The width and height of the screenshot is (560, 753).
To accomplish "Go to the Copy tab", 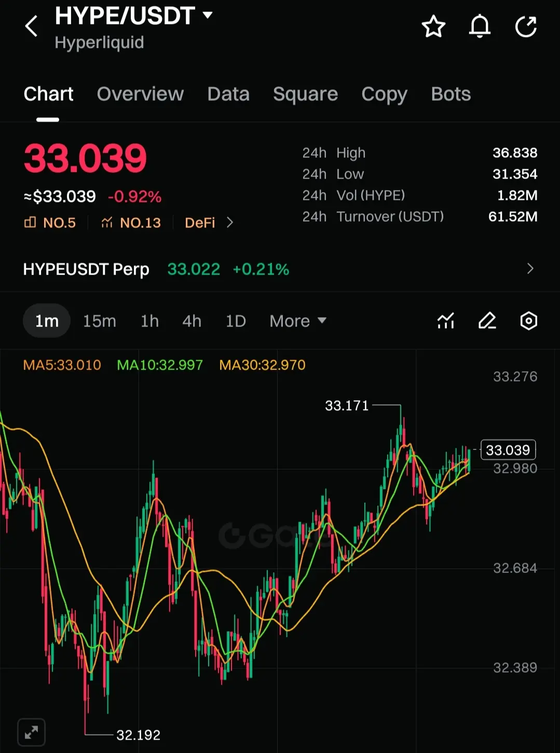I will pyautogui.click(x=384, y=94).
